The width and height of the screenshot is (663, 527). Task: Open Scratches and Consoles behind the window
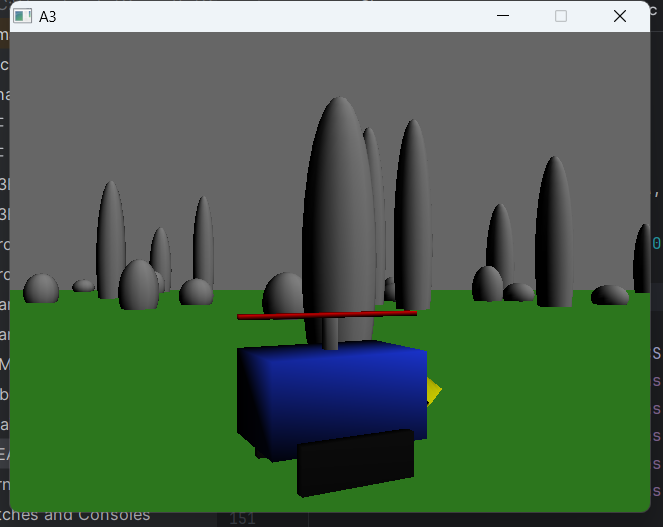(80, 516)
